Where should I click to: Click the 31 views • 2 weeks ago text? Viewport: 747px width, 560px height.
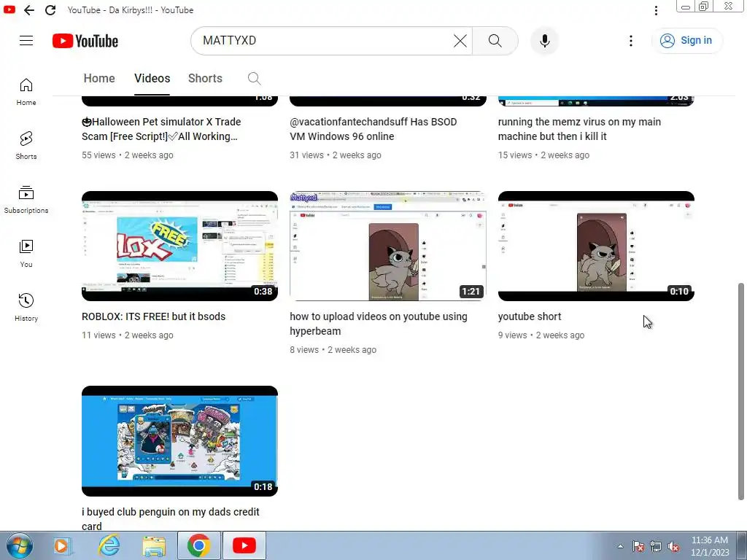coord(336,155)
